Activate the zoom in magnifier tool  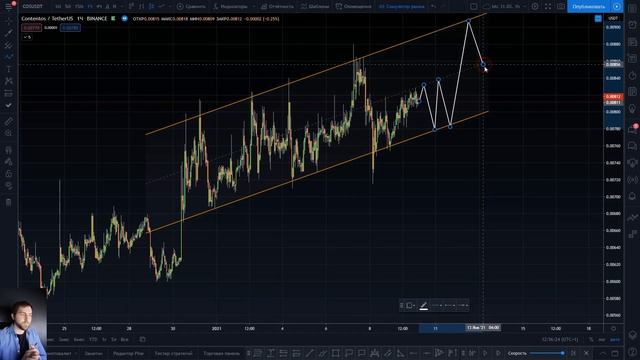(8, 133)
